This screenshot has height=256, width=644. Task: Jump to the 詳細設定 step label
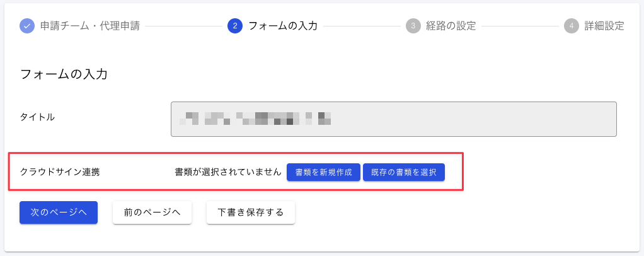(604, 26)
